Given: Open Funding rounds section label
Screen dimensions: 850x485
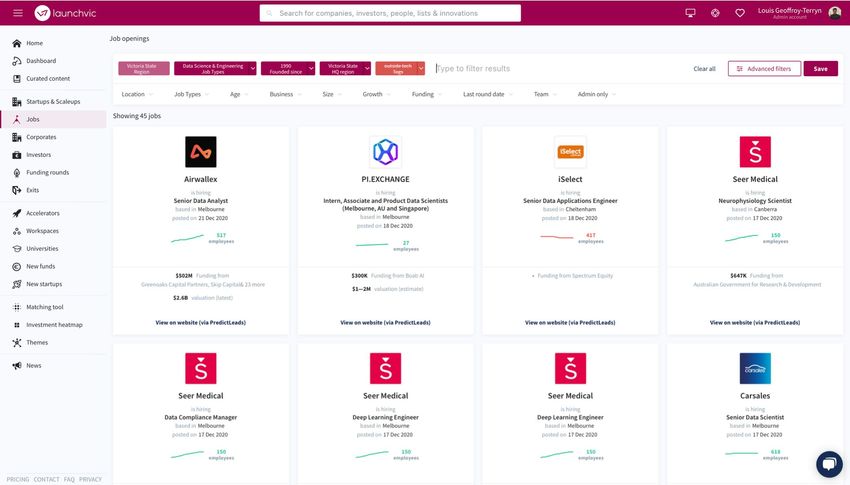Looking at the screenshot, I should [x=48, y=173].
